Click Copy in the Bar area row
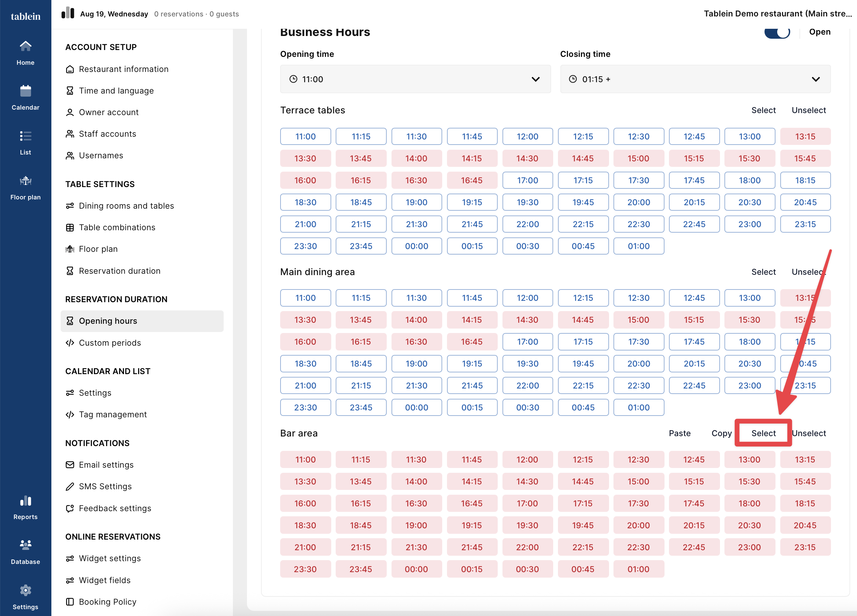 tap(721, 433)
